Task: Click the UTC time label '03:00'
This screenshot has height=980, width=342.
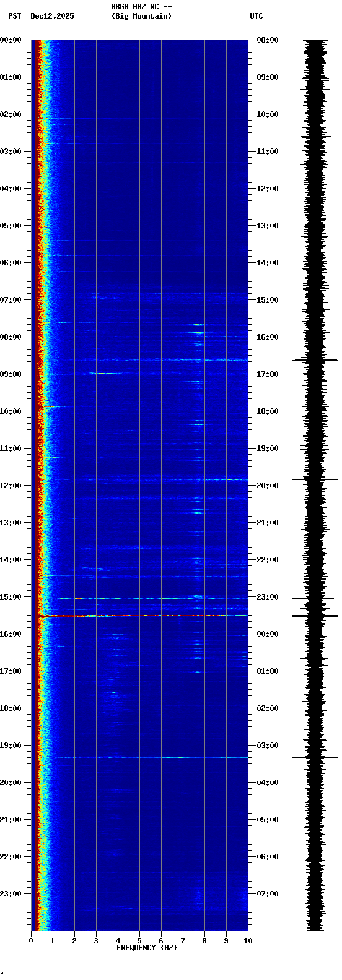Action: point(268,746)
